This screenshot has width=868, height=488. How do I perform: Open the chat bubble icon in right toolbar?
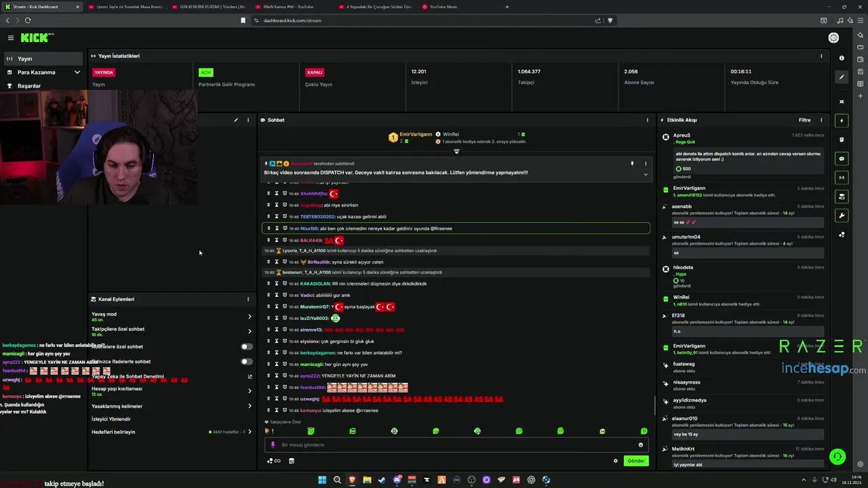pyautogui.click(x=842, y=159)
